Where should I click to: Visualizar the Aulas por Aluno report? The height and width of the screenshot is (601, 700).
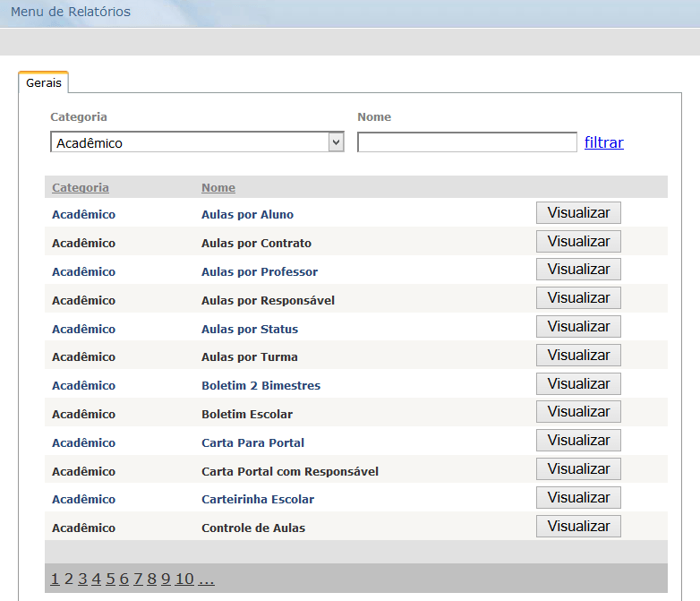coord(578,212)
